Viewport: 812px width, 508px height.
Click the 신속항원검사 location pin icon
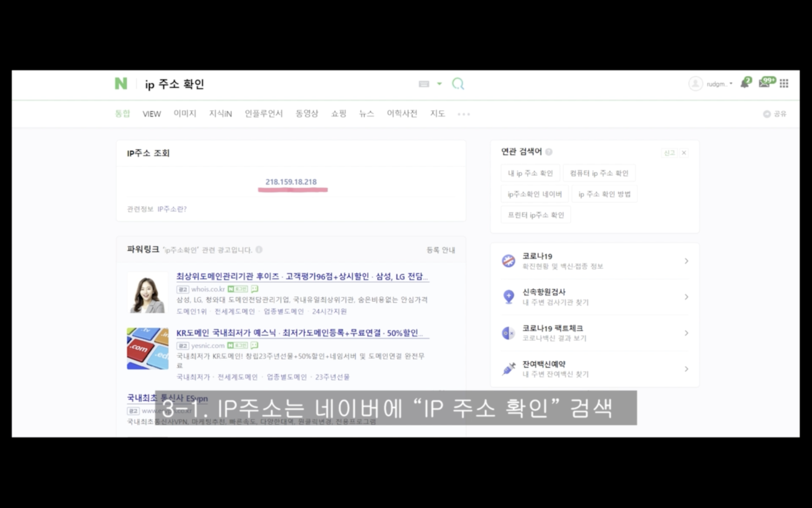tap(508, 297)
